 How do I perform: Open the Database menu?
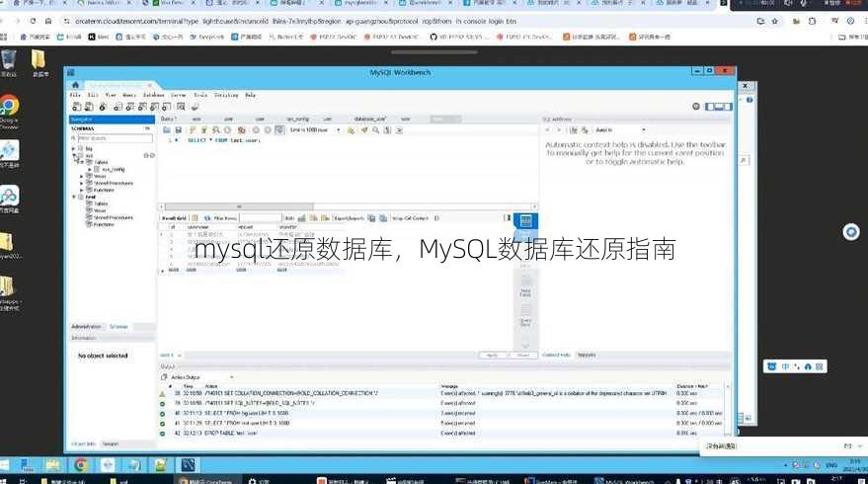click(154, 95)
